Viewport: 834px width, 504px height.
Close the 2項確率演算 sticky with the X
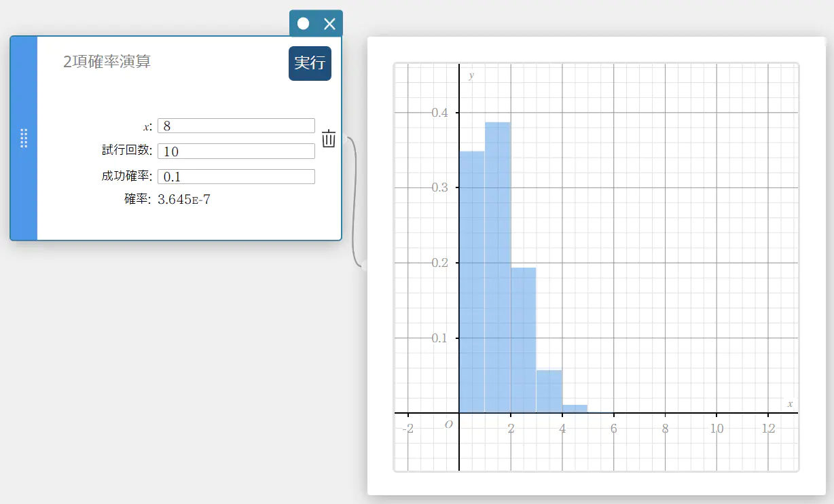pyautogui.click(x=329, y=24)
